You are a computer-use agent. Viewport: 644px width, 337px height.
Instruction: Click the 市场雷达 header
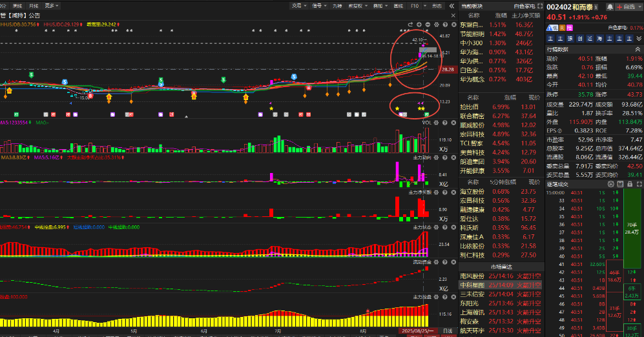(501, 267)
